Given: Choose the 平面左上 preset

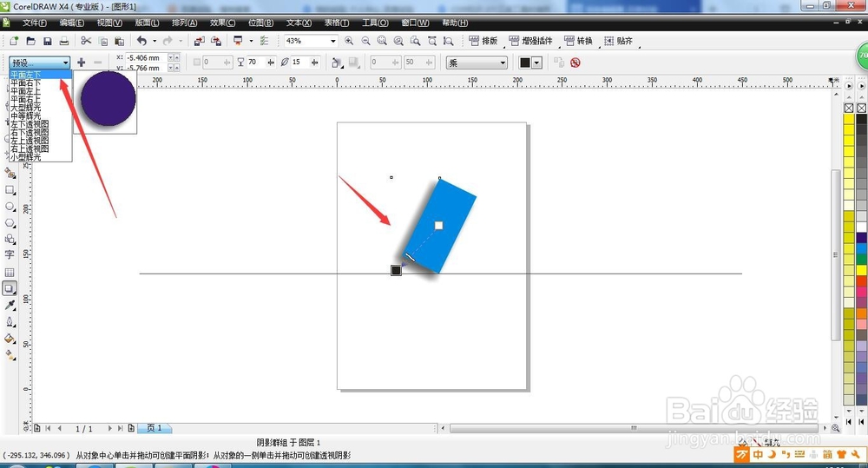Looking at the screenshot, I should (41, 91).
